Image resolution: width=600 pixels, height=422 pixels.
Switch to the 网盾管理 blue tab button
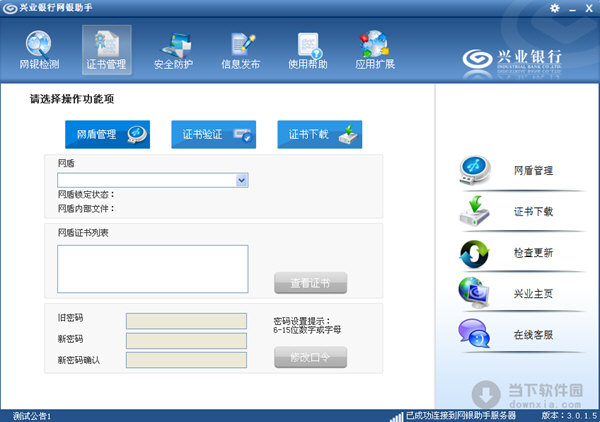point(108,134)
